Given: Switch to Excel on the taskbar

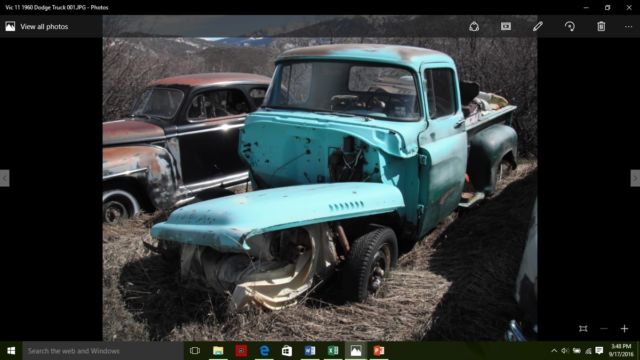Looking at the screenshot, I should pos(333,351).
